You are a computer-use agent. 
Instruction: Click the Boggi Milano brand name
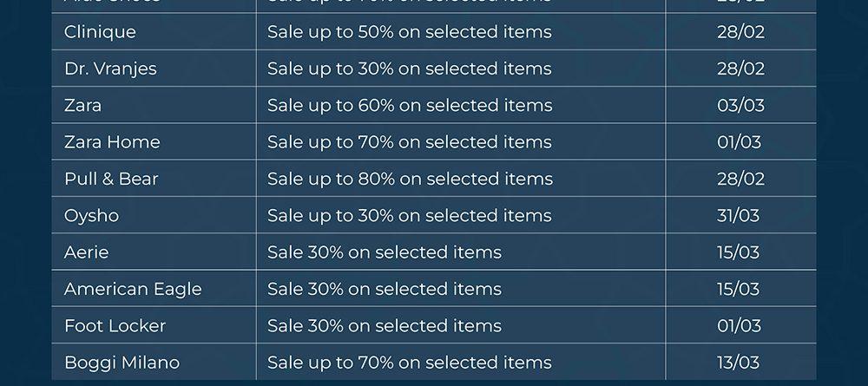[122, 363]
